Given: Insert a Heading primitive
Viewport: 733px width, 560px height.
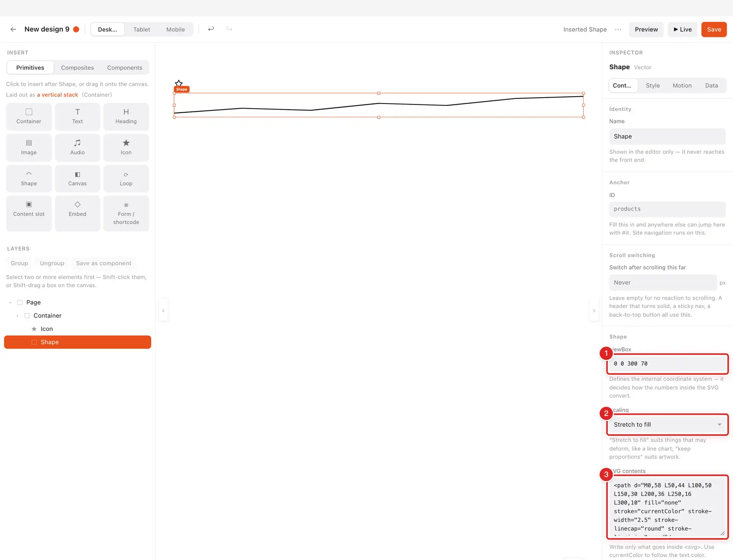Looking at the screenshot, I should (x=126, y=116).
